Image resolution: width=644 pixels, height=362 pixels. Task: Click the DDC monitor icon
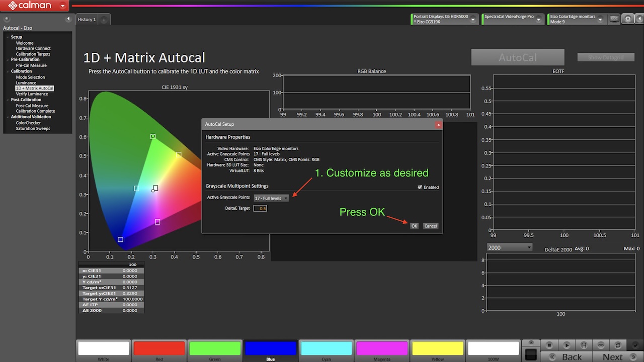tap(614, 19)
